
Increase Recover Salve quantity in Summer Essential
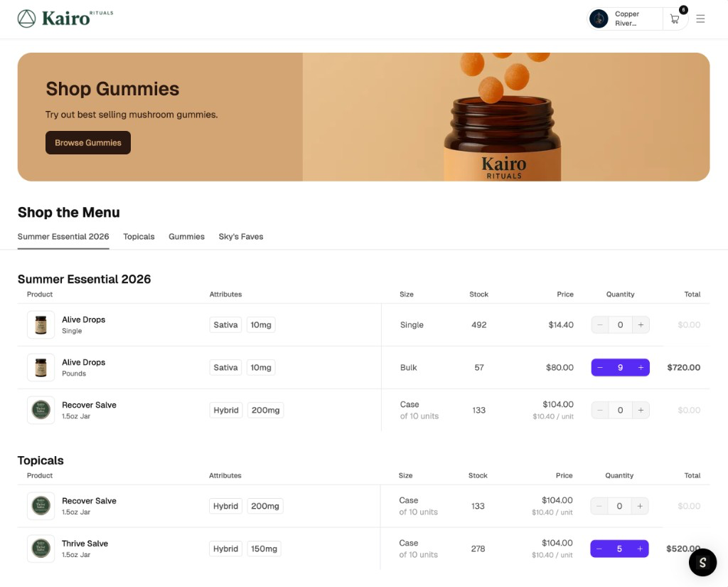[641, 411]
